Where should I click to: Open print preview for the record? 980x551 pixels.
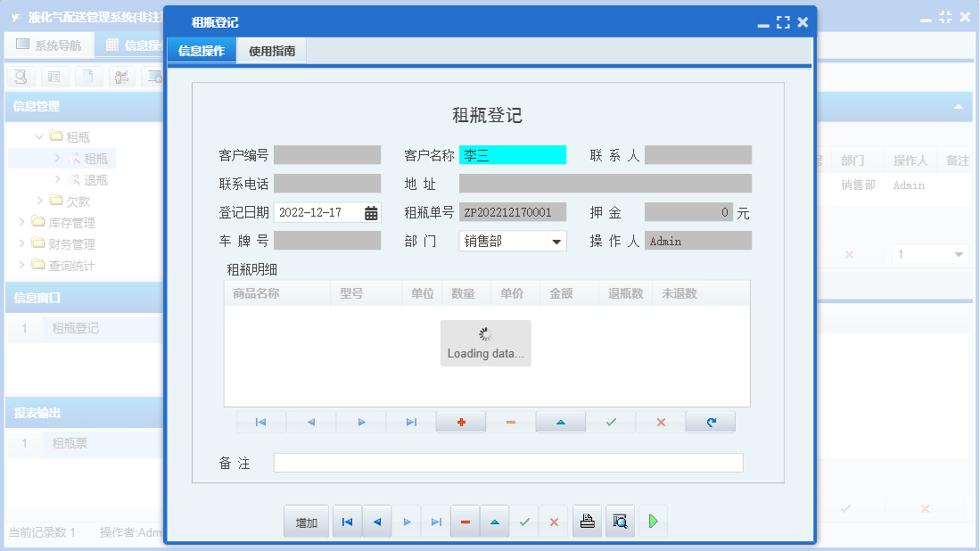click(620, 522)
